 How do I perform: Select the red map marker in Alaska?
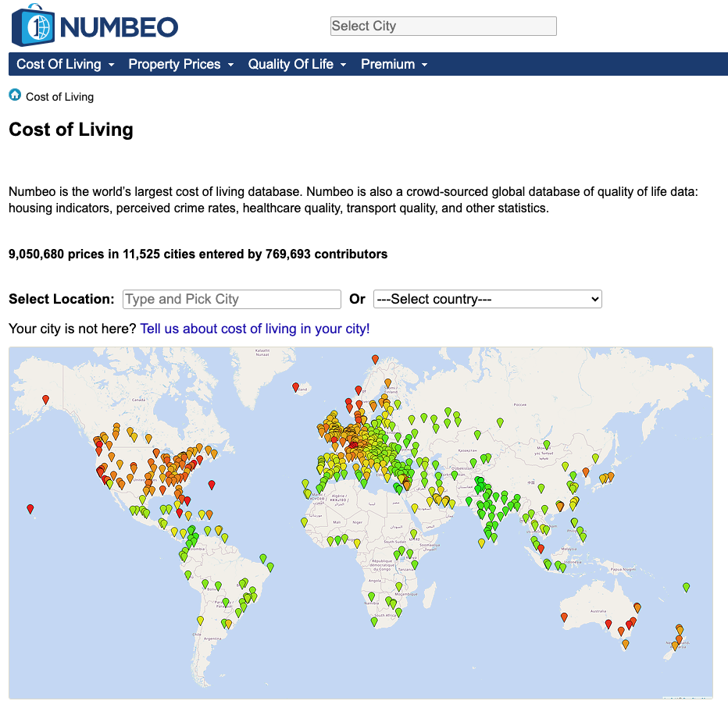(45, 400)
